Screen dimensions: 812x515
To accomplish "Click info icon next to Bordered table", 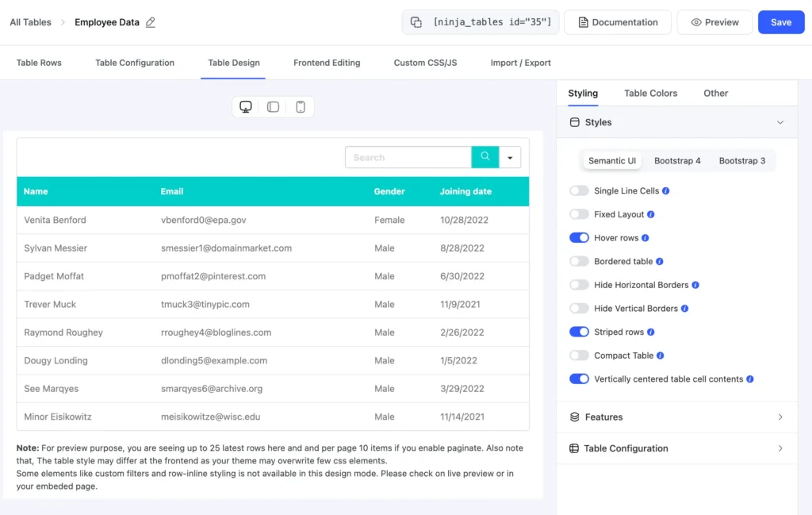I will coord(660,262).
